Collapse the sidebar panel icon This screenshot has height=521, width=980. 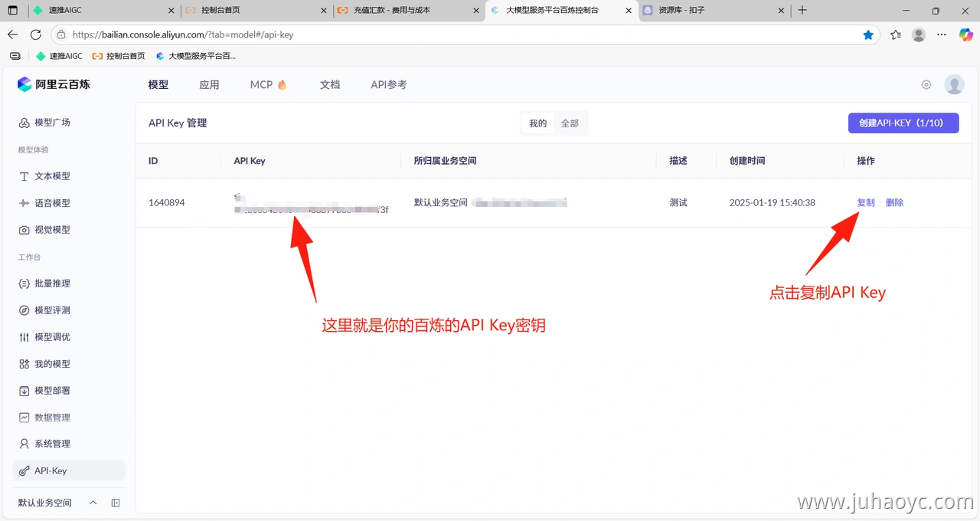(x=116, y=503)
